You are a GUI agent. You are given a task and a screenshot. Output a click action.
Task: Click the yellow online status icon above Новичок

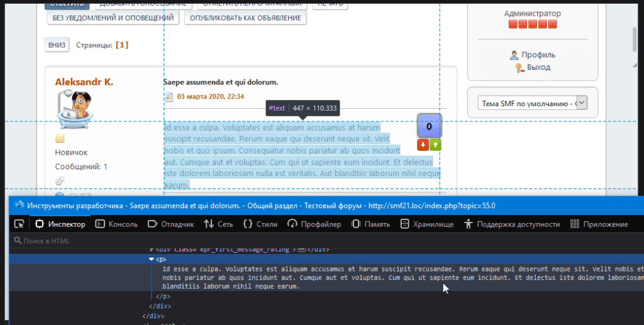(60, 139)
